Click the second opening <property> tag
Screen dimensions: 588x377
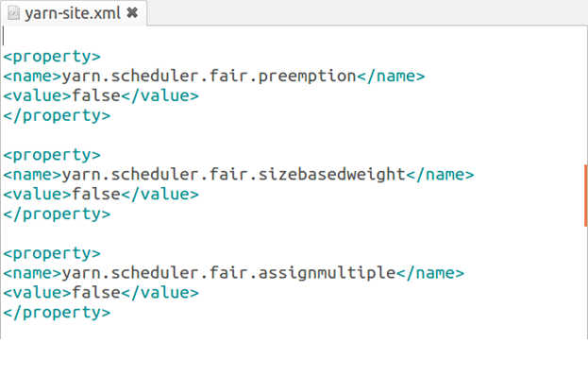click(x=52, y=156)
